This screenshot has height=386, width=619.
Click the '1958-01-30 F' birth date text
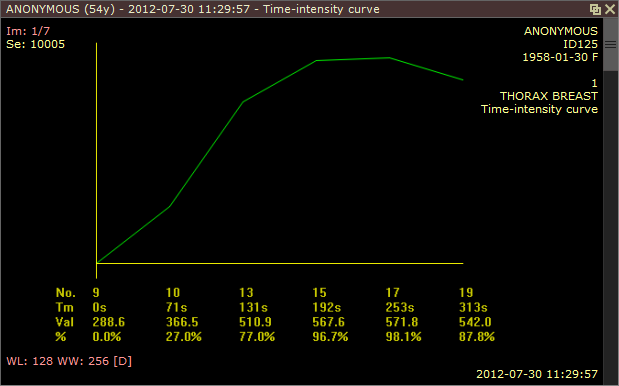pos(560,57)
